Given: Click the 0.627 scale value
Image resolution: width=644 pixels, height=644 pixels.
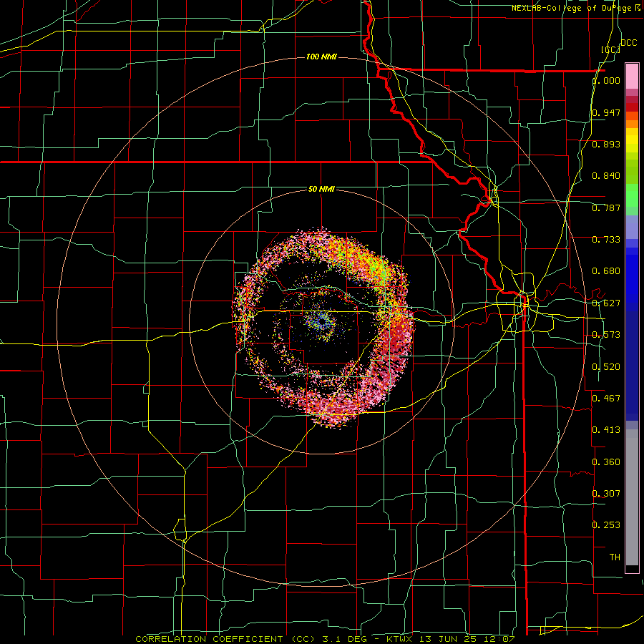Looking at the screenshot, I should [606, 303].
